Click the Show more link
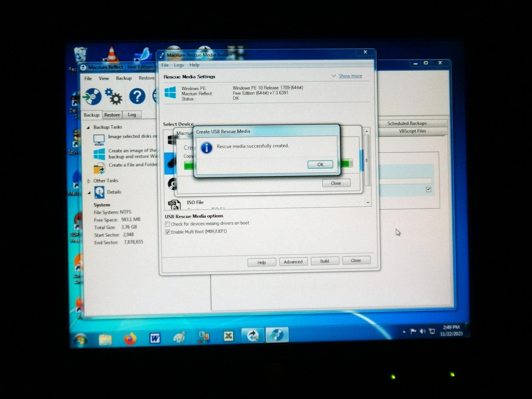 click(350, 76)
